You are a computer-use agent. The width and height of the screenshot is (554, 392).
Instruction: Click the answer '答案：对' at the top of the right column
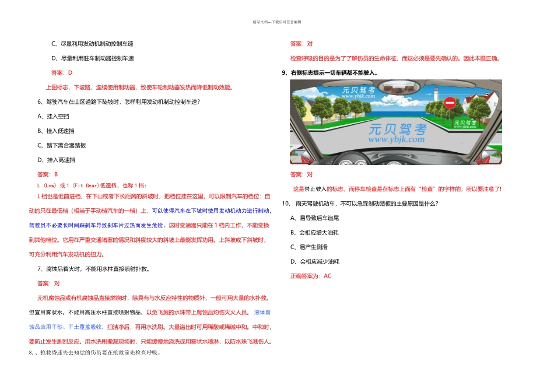click(301, 44)
